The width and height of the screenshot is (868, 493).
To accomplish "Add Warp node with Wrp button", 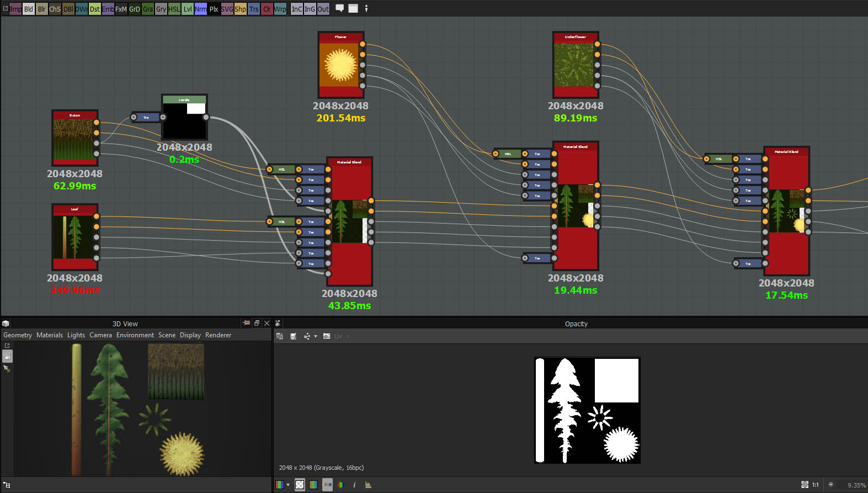I will 280,9.
